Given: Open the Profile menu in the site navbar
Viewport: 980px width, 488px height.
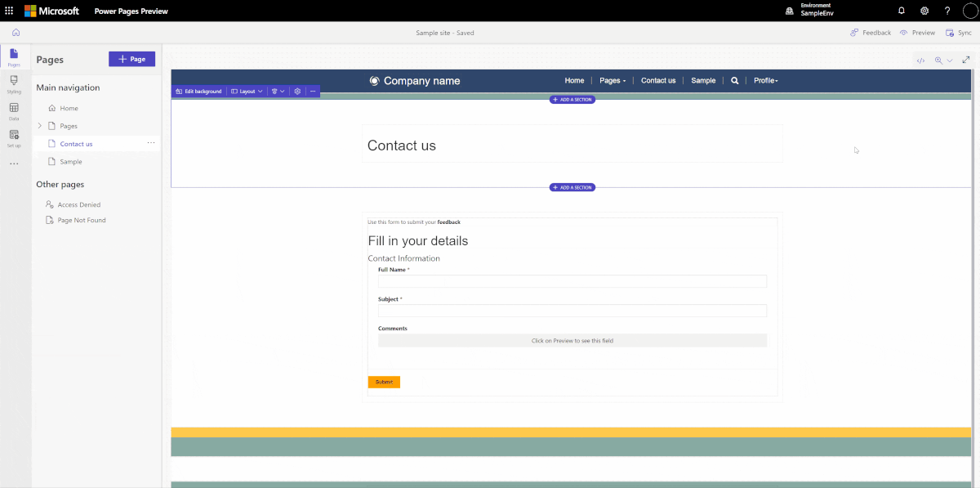Looking at the screenshot, I should click(x=765, y=80).
